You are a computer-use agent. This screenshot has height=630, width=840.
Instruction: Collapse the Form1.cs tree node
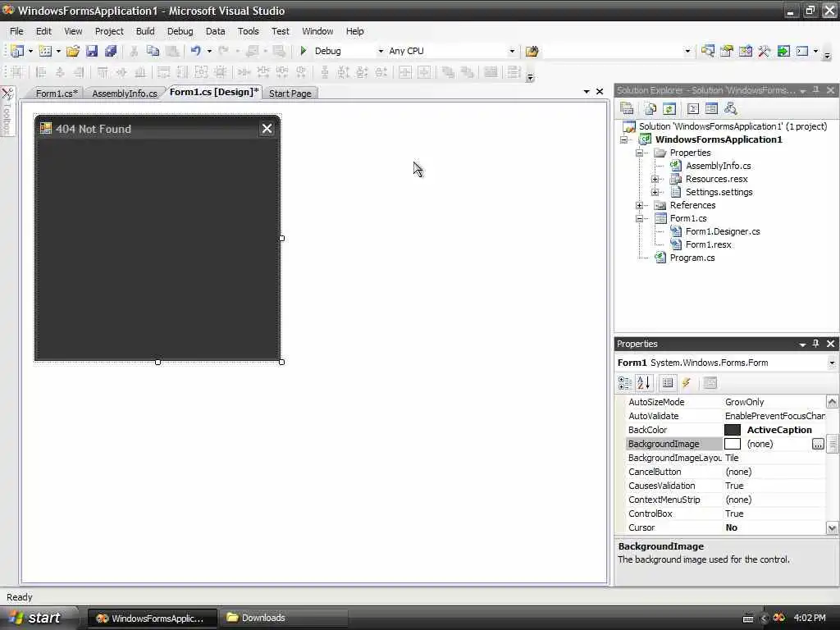coord(639,218)
